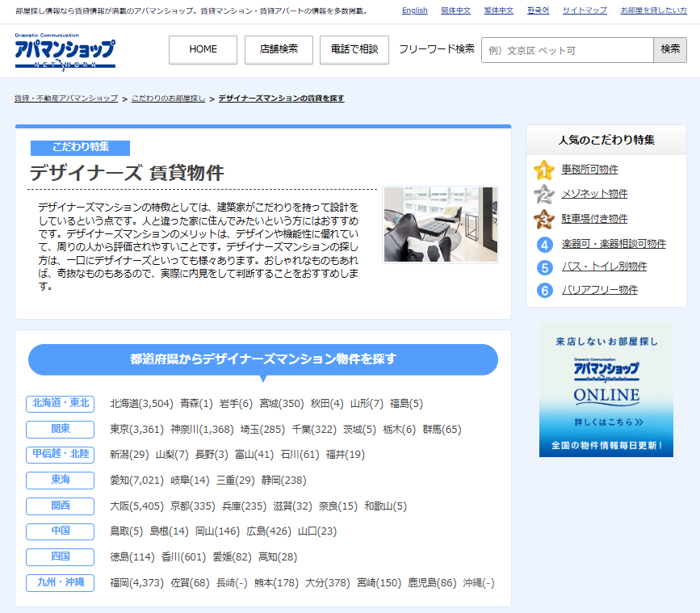Open 楽器可・楽器相談可物件 link
Screen dimensions: 700x613
point(614,244)
